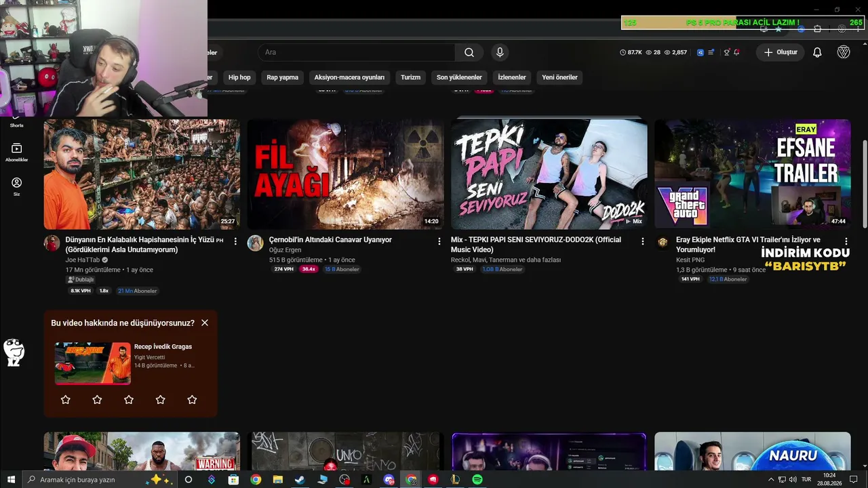Select the Aksiyon-macera oyunları chip
This screenshot has width=868, height=488.
[349, 77]
